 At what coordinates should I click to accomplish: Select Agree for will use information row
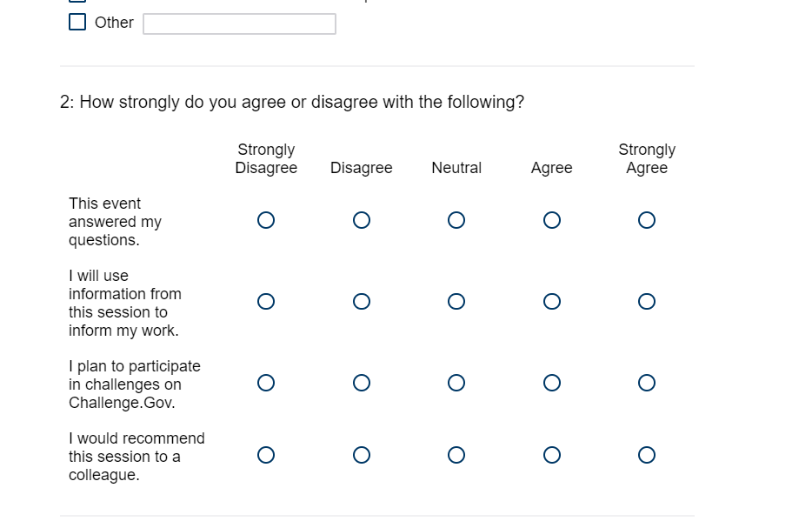pos(551,302)
